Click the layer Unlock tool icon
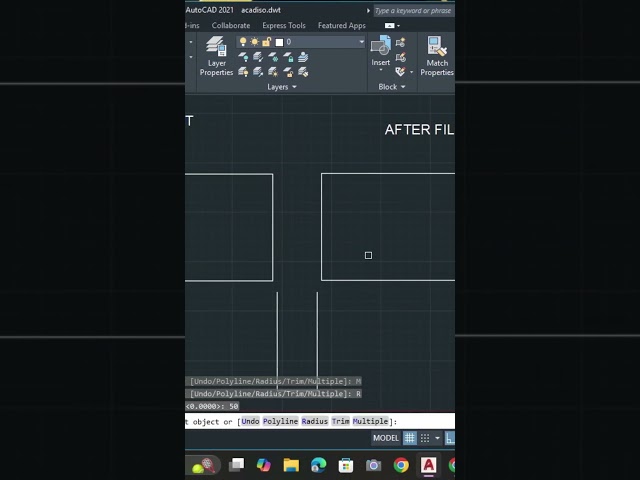 pos(288,72)
